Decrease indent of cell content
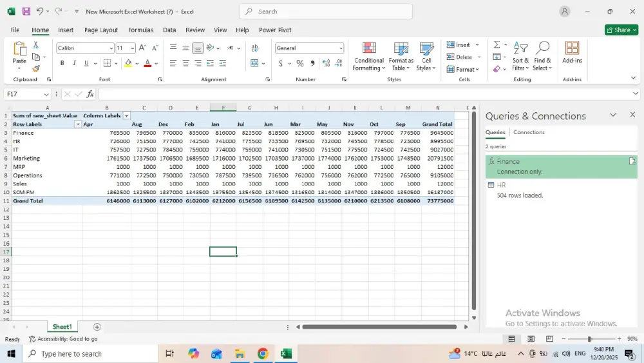644x363 pixels. [x=211, y=63]
